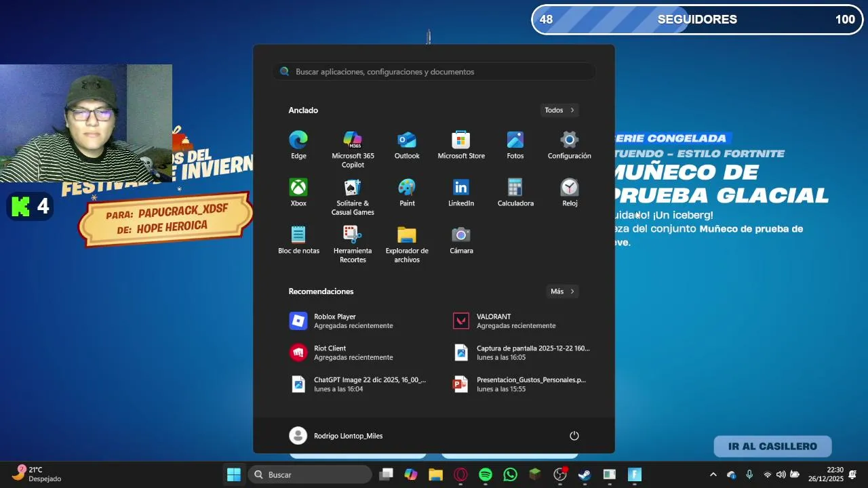The width and height of the screenshot is (868, 488).
Task: Open the Calculadora app
Action: click(515, 193)
